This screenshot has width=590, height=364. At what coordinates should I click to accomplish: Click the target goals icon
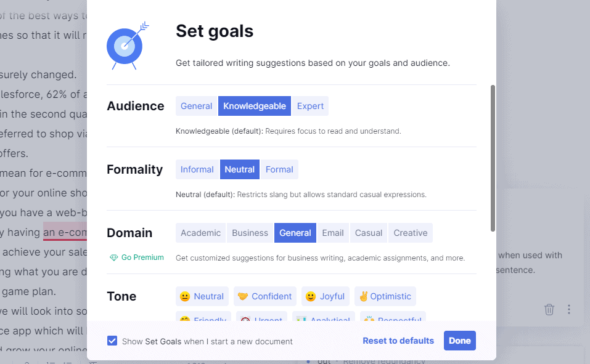click(128, 46)
